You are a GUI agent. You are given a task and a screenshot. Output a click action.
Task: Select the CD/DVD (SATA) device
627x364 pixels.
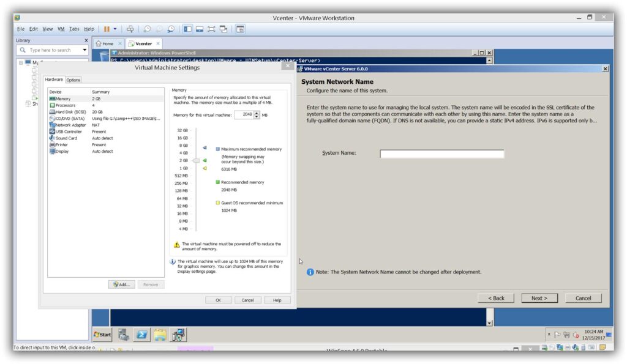point(70,118)
